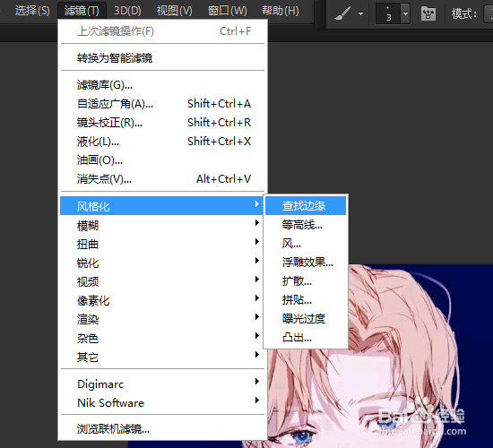493x448 pixels.
Task: Apply the 查找边缘 filter
Action: pos(306,205)
